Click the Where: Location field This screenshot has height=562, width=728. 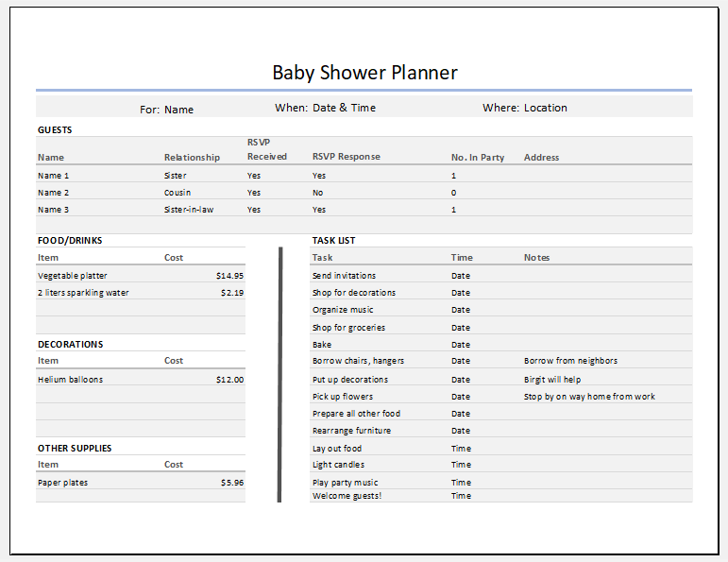[525, 108]
